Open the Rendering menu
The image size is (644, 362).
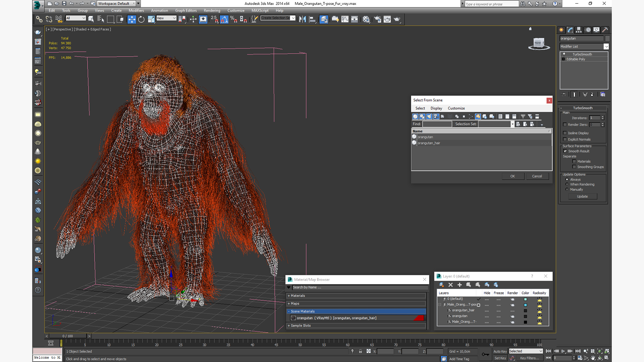pos(212,11)
